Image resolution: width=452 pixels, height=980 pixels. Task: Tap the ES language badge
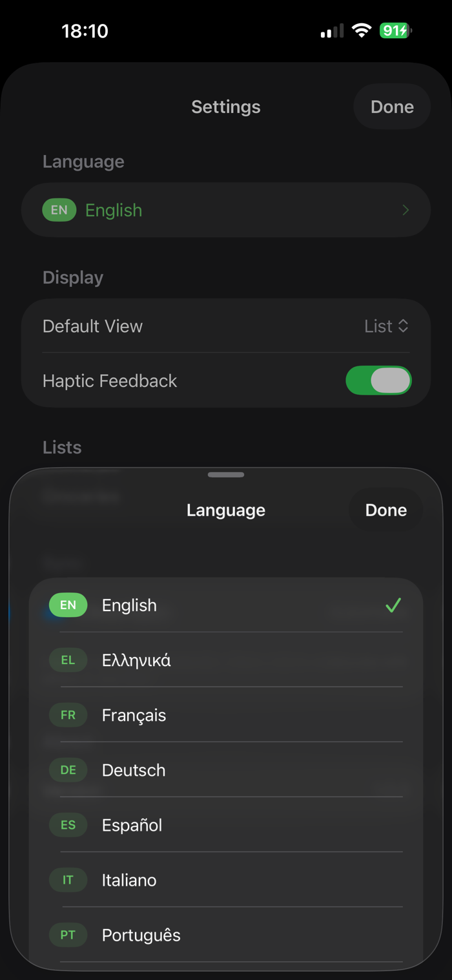(68, 825)
